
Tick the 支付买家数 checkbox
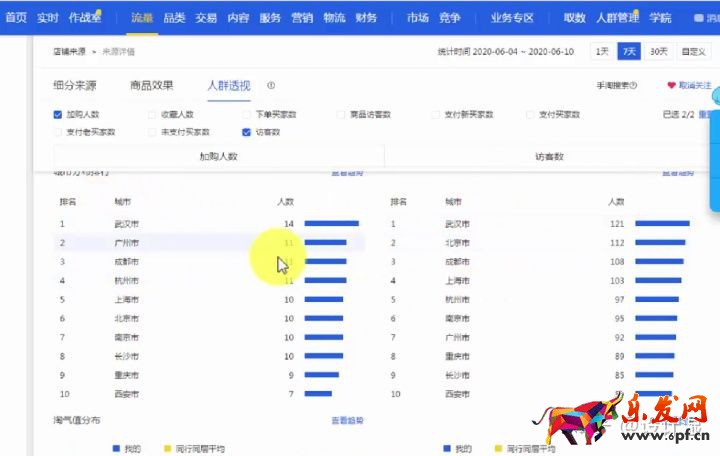point(530,115)
